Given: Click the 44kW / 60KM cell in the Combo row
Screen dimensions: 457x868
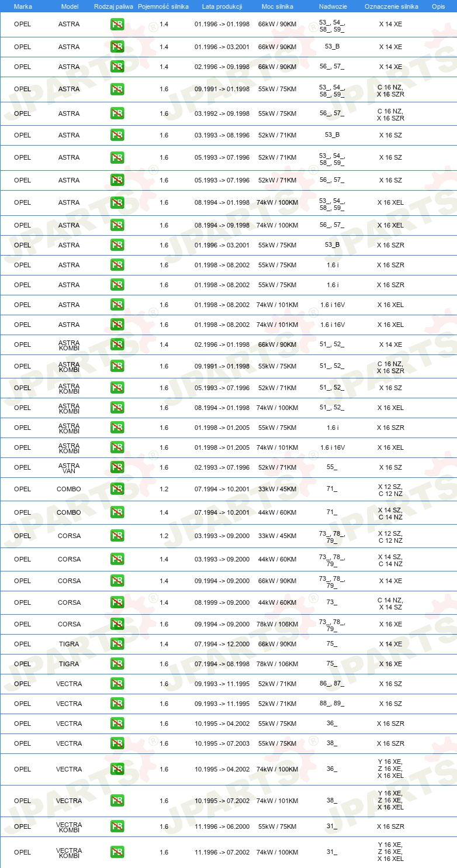Looking at the screenshot, I should click(277, 512).
